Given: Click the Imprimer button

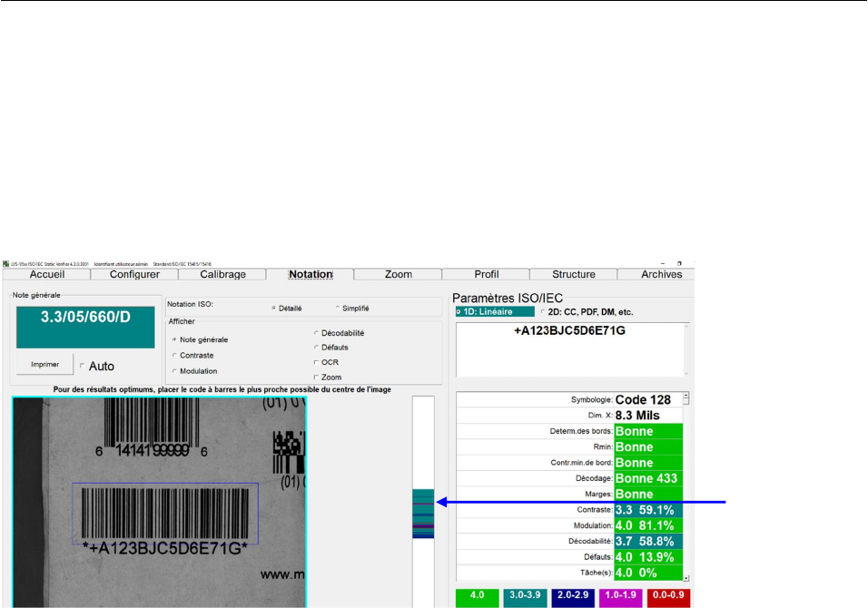Looking at the screenshot, I should (x=44, y=365).
